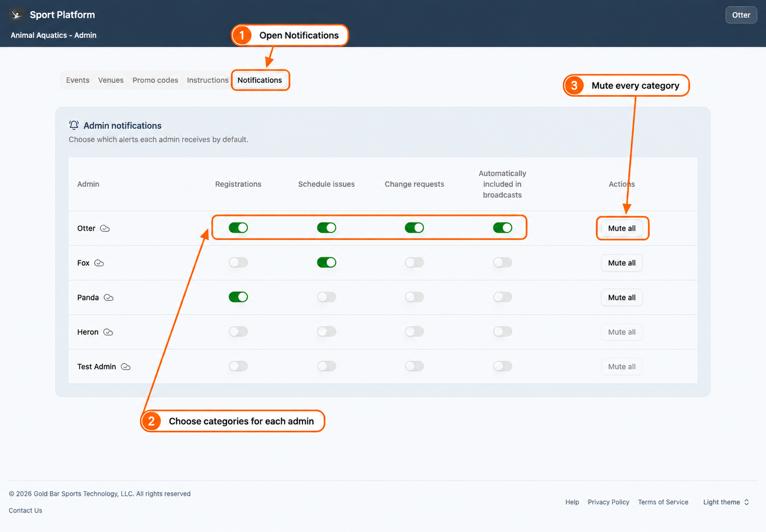Click Mute all in Heron's row
Image resolution: width=766 pixels, height=532 pixels.
point(621,332)
